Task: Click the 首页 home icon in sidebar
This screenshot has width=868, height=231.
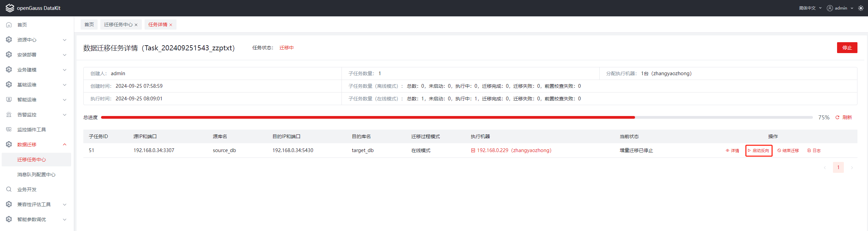Action: 9,25
